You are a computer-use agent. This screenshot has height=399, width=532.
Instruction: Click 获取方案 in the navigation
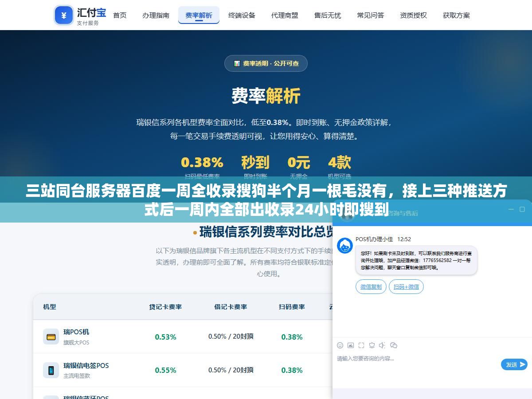point(456,15)
